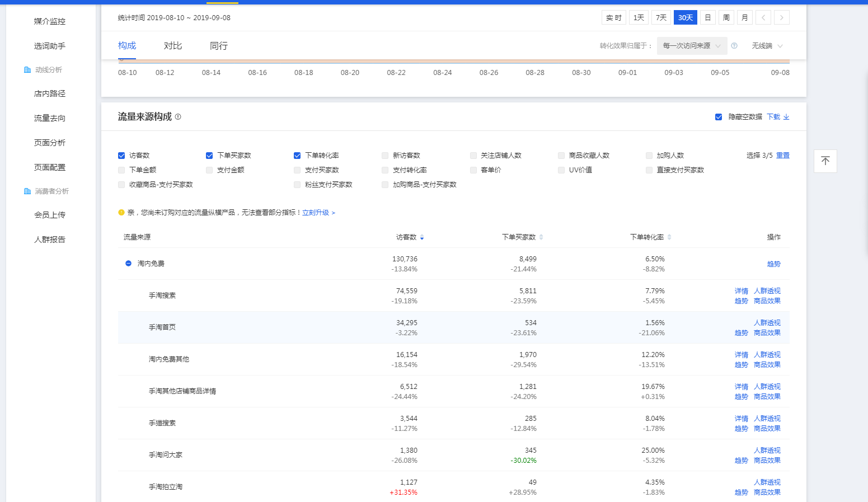Click the 手淘其他店铺商品详情 source name
Viewport: 868px width, 502px height.
coord(182,391)
